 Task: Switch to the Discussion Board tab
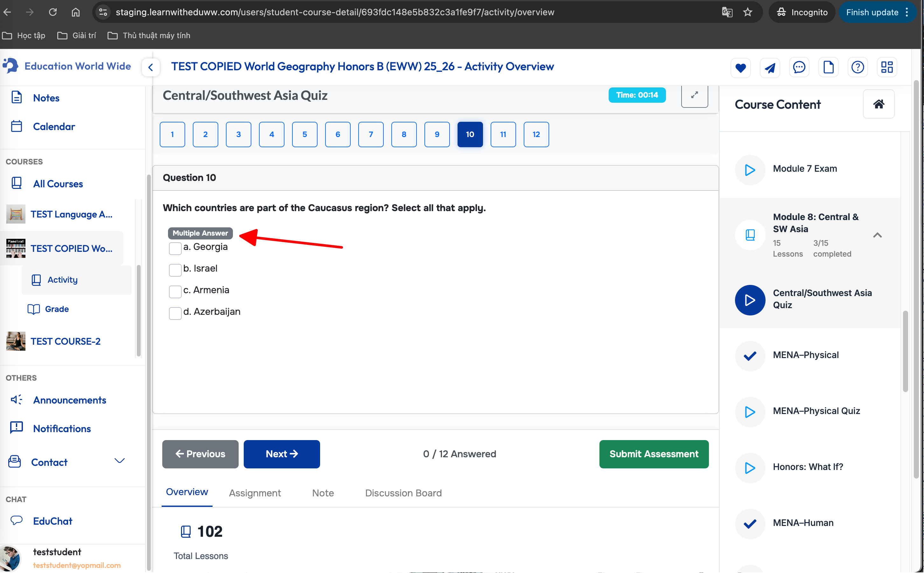pos(403,493)
